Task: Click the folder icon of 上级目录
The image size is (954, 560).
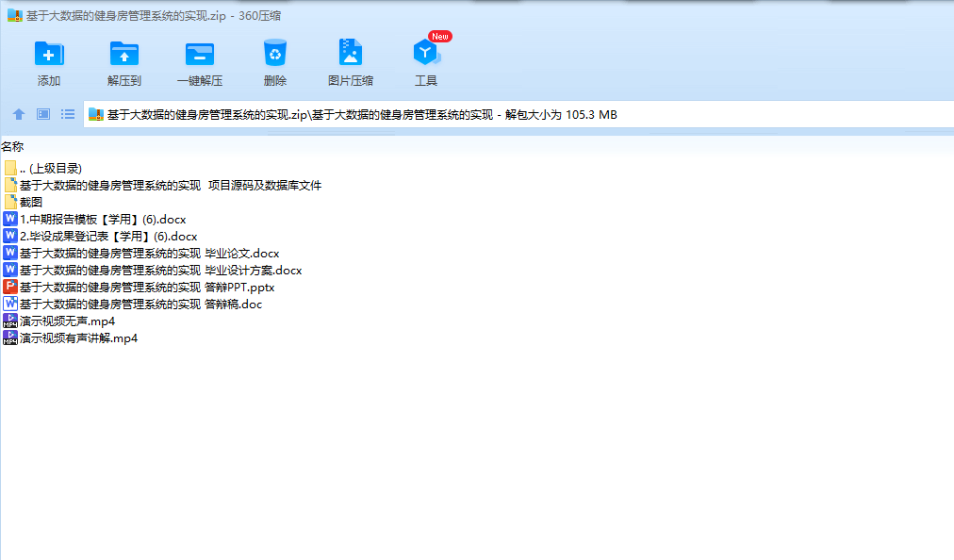Action: click(x=10, y=168)
